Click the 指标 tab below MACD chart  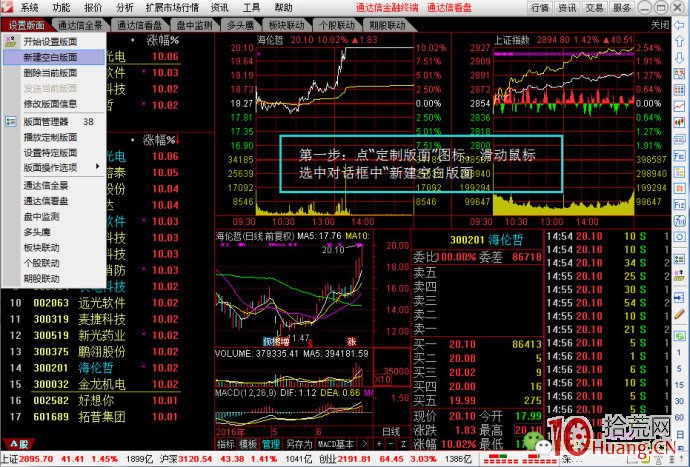[x=226, y=444]
